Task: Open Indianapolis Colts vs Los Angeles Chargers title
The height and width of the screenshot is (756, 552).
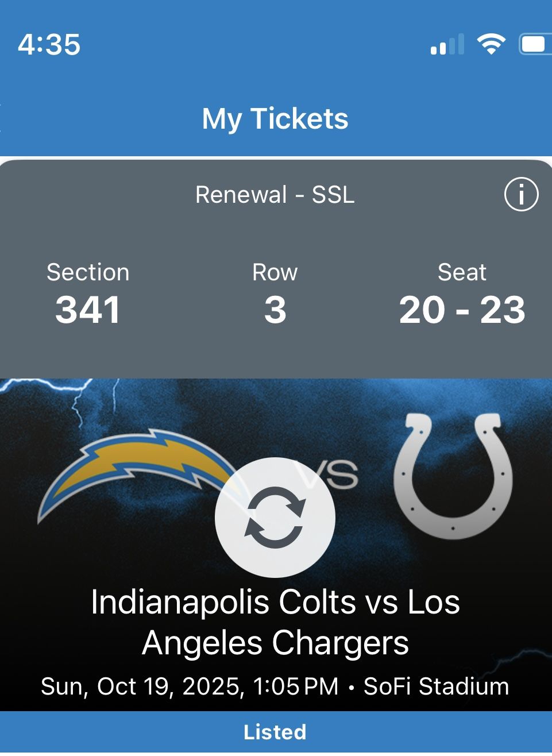Action: point(275,622)
